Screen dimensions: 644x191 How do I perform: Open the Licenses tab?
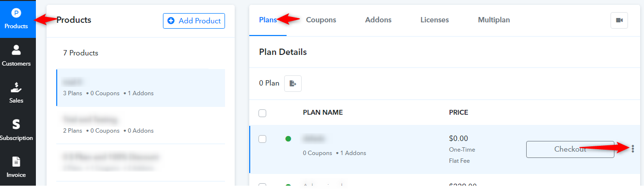click(435, 20)
